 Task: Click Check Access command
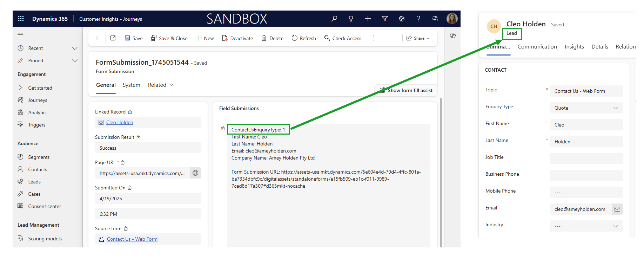[x=343, y=38]
